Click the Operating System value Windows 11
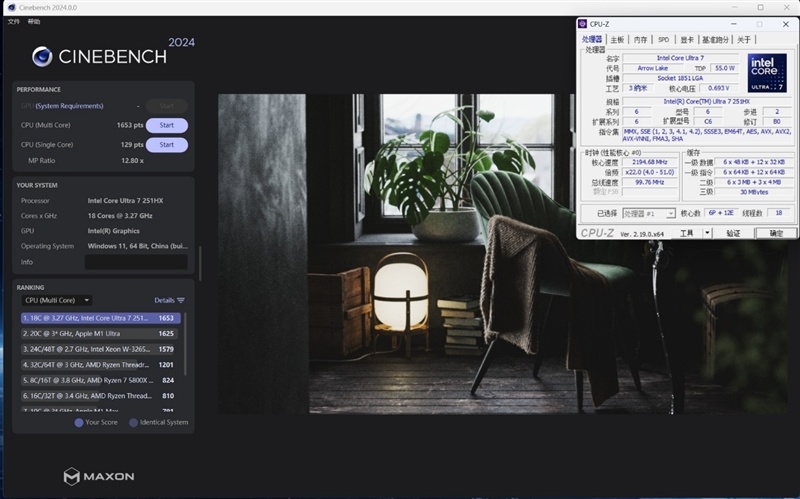800x499 pixels. [137, 246]
